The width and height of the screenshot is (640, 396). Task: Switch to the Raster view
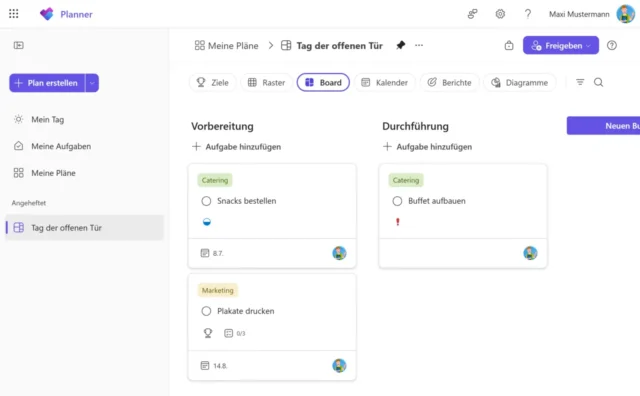tap(266, 82)
